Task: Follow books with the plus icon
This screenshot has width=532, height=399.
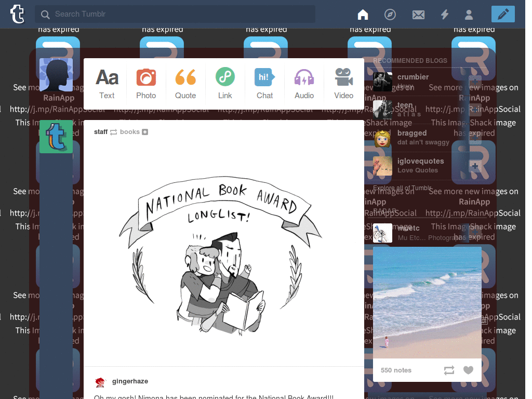Action: point(145,132)
